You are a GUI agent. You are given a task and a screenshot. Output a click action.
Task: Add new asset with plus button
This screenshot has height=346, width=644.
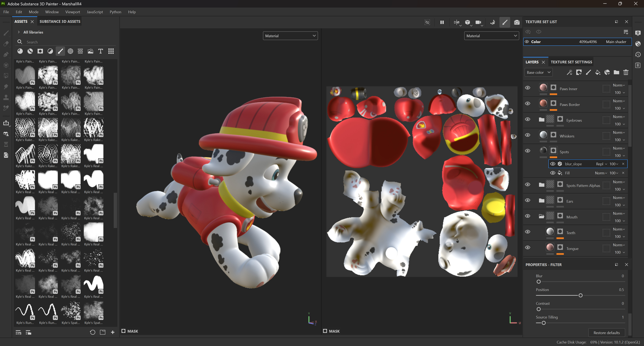(x=113, y=332)
